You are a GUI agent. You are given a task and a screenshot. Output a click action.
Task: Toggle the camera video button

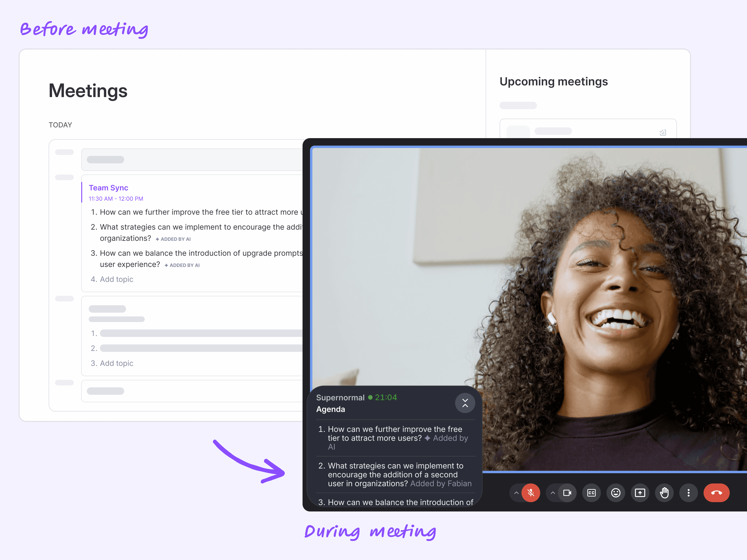pyautogui.click(x=567, y=493)
